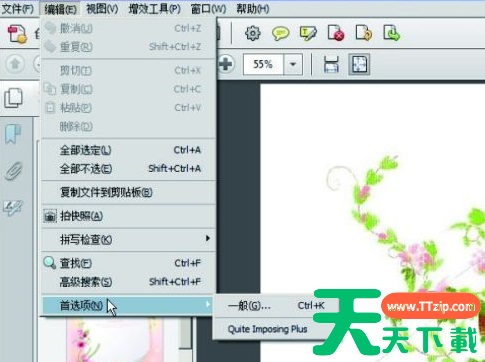Click the export page icon with green arrow
Screen dimensions: 485x362
tap(391, 33)
